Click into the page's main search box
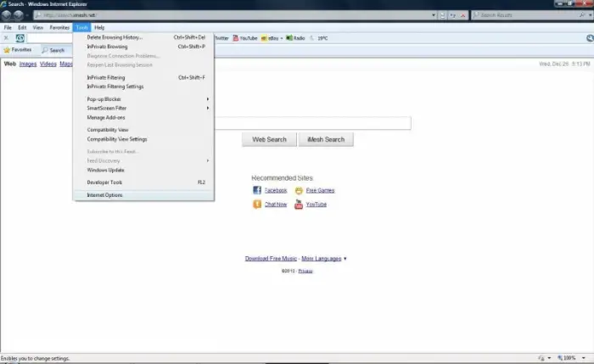The width and height of the screenshot is (594, 364). (312, 123)
